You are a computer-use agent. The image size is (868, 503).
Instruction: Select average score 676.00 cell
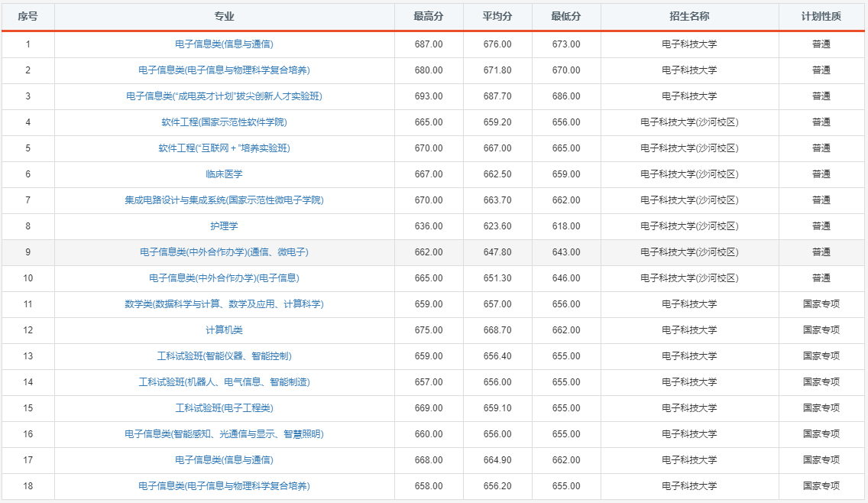497,44
